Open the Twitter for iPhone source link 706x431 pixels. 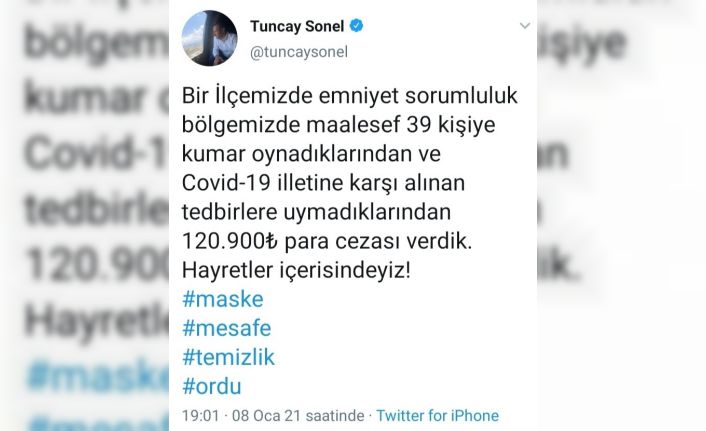point(438,415)
